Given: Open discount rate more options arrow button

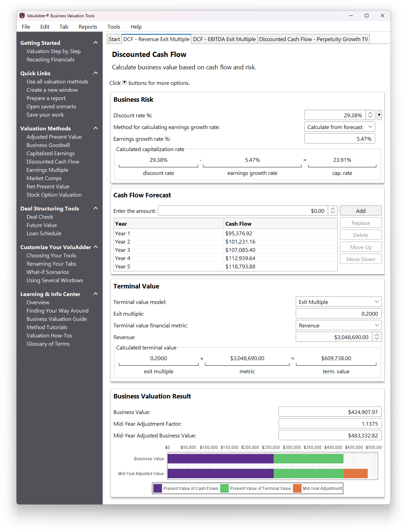Looking at the screenshot, I should pos(379,115).
